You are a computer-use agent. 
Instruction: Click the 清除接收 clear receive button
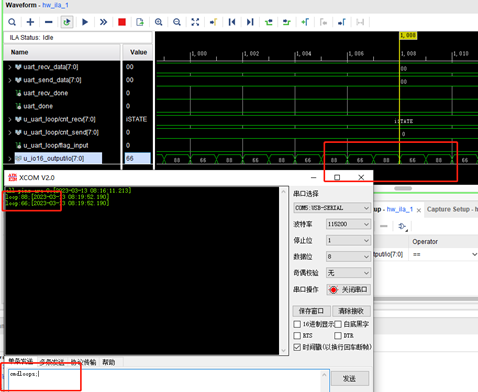point(351,311)
